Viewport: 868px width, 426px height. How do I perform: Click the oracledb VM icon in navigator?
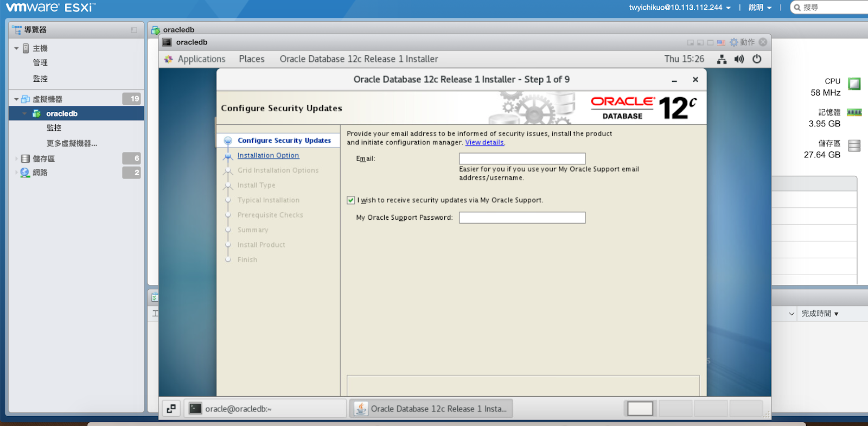(36, 113)
